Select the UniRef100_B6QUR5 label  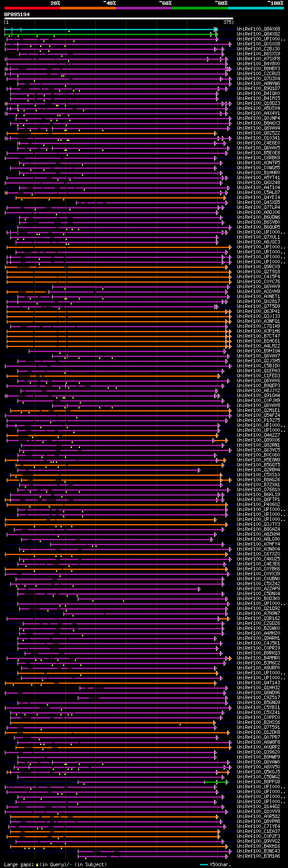tap(258, 227)
